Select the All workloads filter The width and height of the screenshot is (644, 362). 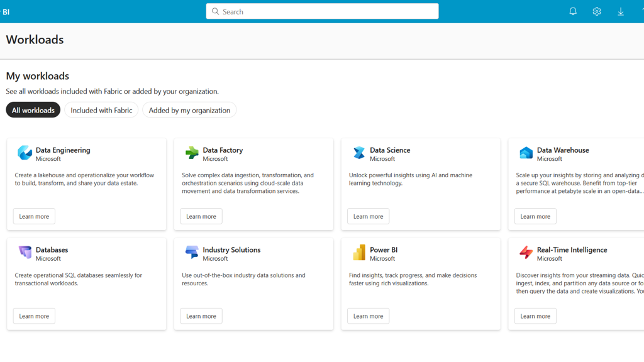click(33, 110)
